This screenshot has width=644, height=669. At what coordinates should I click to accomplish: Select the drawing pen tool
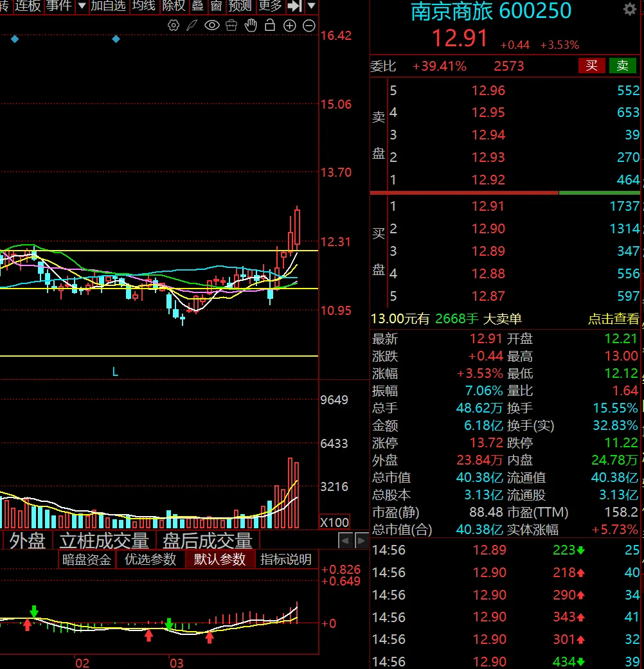(x=192, y=26)
